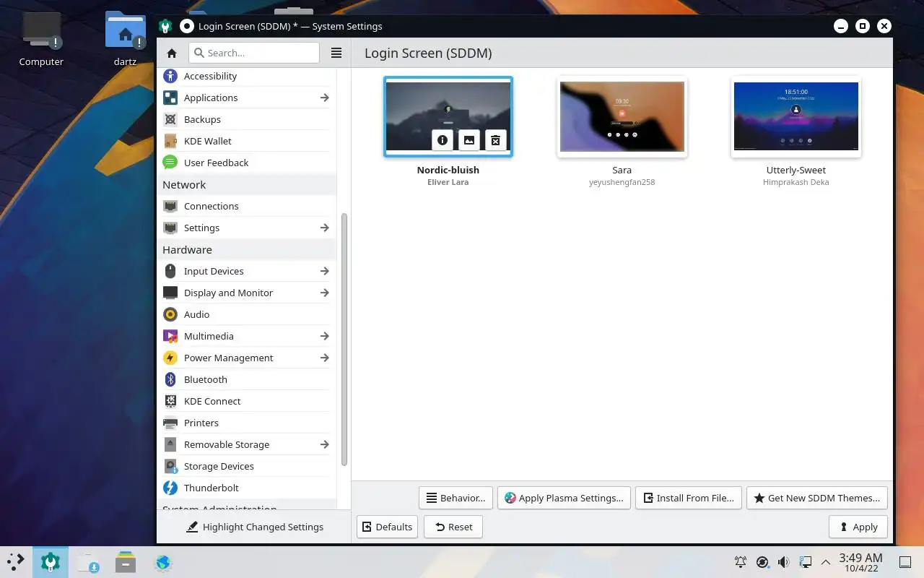The height and width of the screenshot is (578, 924).
Task: Click Apply Plasma Settings... button
Action: (564, 498)
